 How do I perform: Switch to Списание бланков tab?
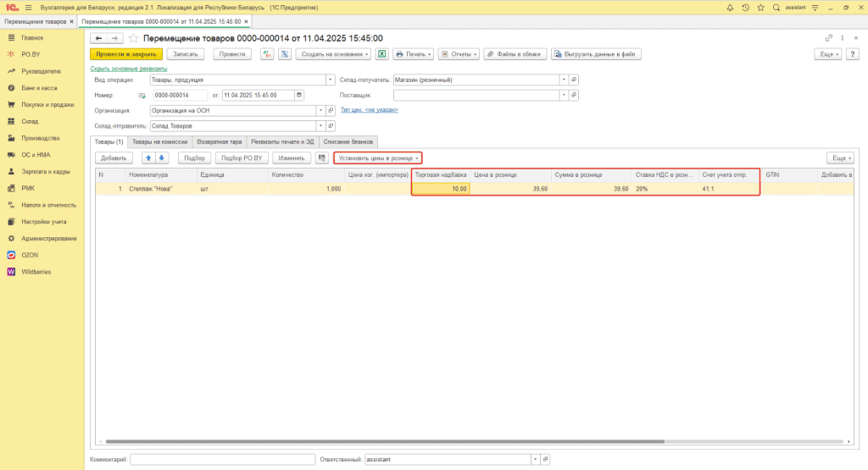pos(348,141)
